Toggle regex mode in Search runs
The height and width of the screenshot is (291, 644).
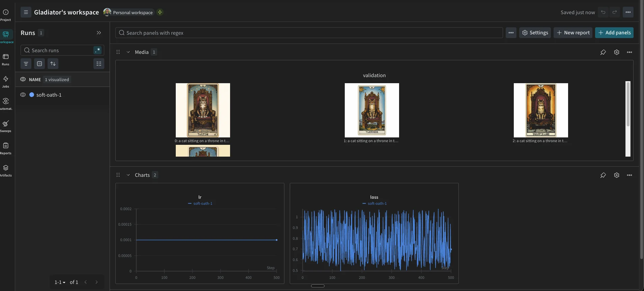tap(97, 50)
